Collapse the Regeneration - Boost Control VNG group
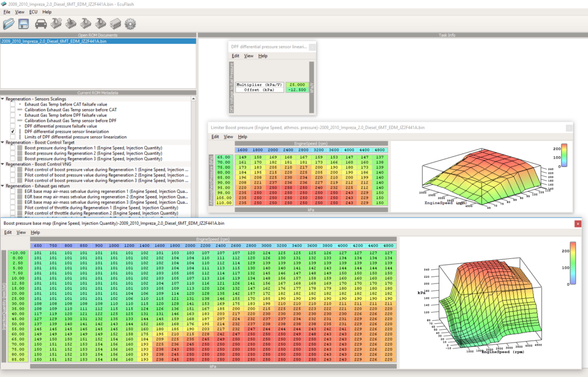The height and width of the screenshot is (377, 588). tap(2, 164)
